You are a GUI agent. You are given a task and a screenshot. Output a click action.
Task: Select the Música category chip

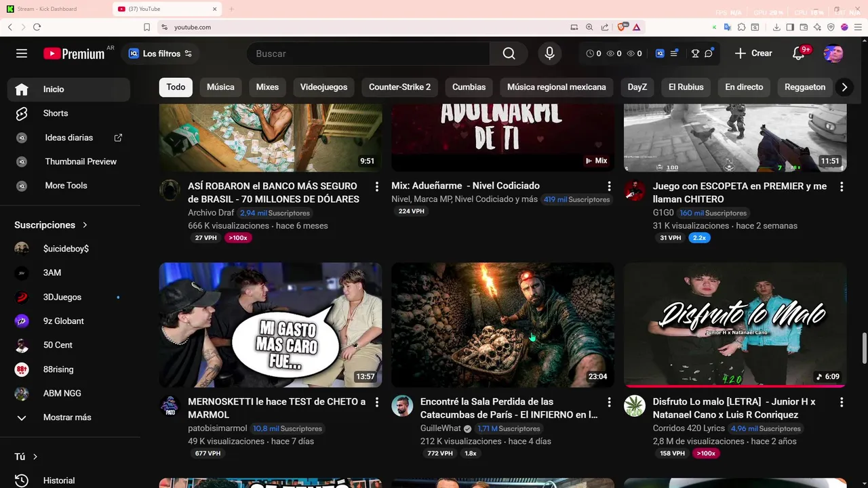220,87
